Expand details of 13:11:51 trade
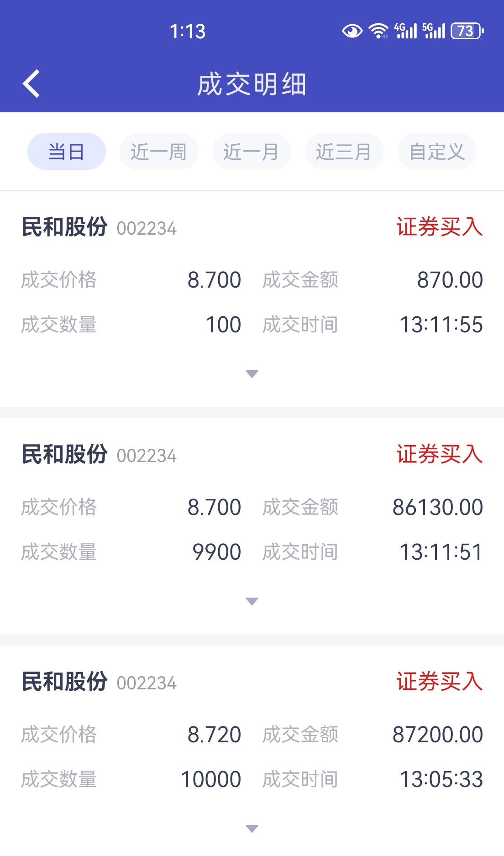The image size is (504, 856). [x=252, y=601]
